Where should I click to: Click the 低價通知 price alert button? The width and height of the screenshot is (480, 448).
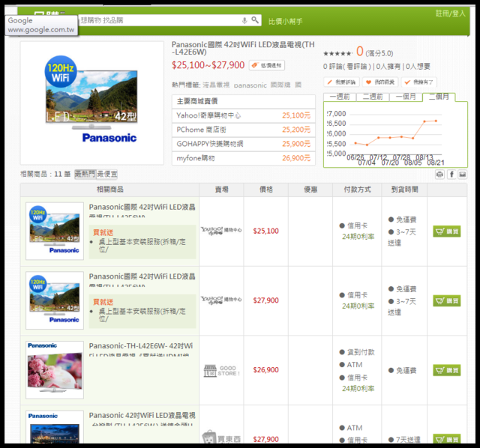pos(267,65)
